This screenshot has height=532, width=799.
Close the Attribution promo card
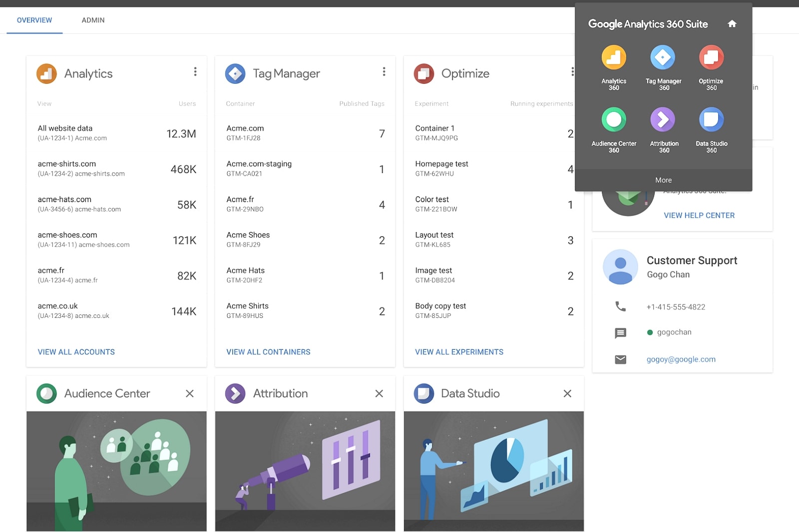point(379,394)
